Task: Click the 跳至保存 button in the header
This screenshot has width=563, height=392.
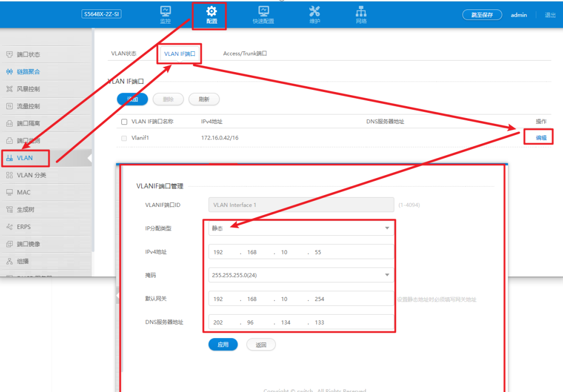Action: [482, 15]
